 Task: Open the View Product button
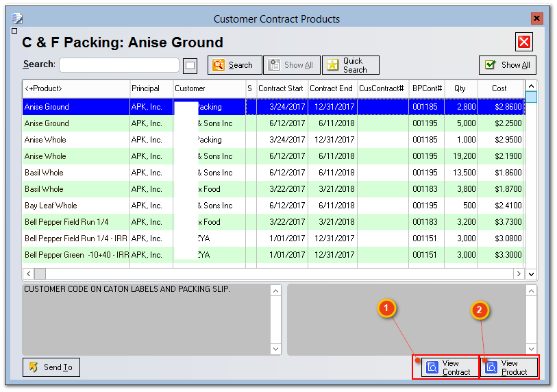(x=509, y=367)
